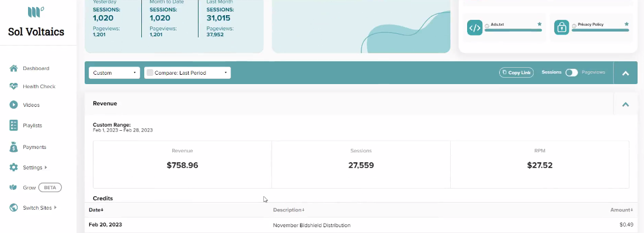Open Videos play icon in sidebar
The image size is (644, 233).
(x=13, y=105)
